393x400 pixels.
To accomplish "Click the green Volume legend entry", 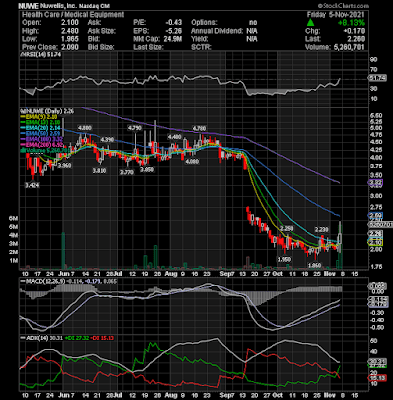I will pyautogui.click(x=45, y=151).
